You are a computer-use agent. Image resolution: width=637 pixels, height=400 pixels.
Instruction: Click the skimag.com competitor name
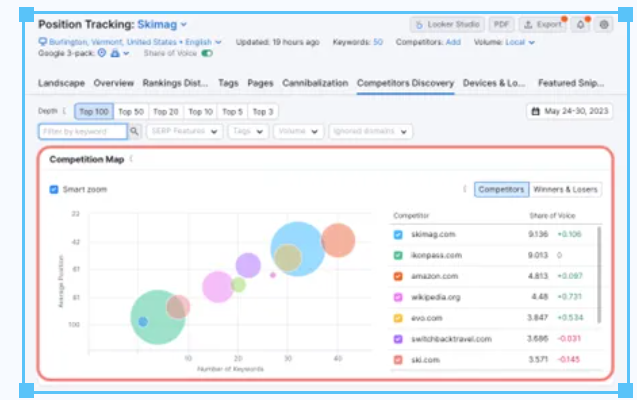433,234
